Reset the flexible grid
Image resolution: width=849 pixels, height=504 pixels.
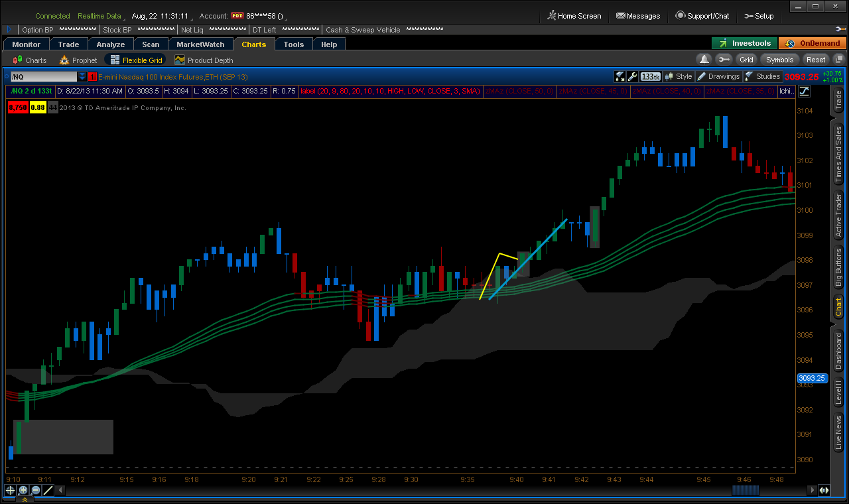click(816, 60)
